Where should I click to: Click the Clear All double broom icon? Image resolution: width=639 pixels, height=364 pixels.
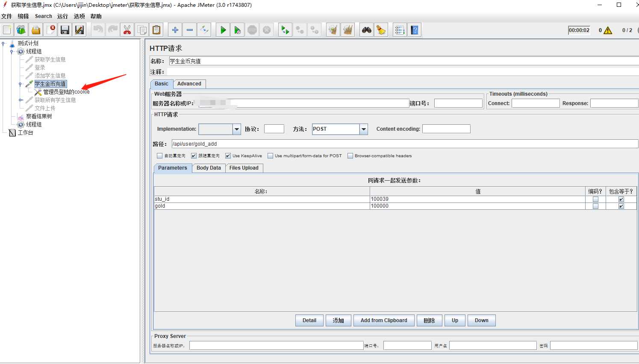348,30
